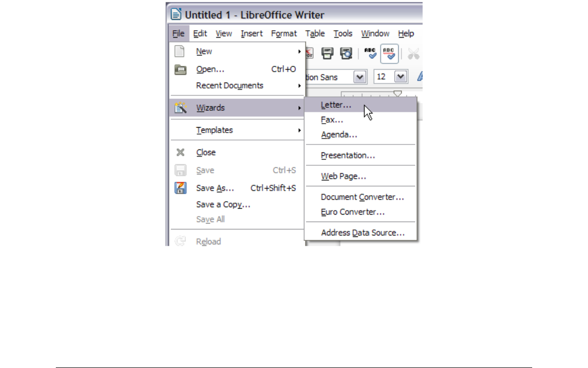The height and width of the screenshot is (368, 588).
Task: Click the Open folder icon
Action: coord(180,69)
